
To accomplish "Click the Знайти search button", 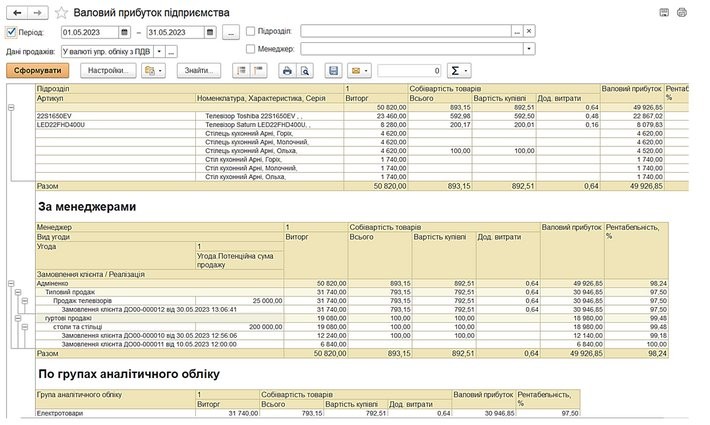I will [198, 71].
